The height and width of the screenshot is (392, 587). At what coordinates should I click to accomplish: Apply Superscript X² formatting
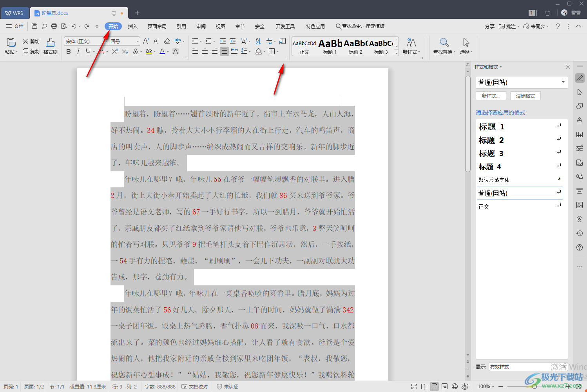pos(115,51)
